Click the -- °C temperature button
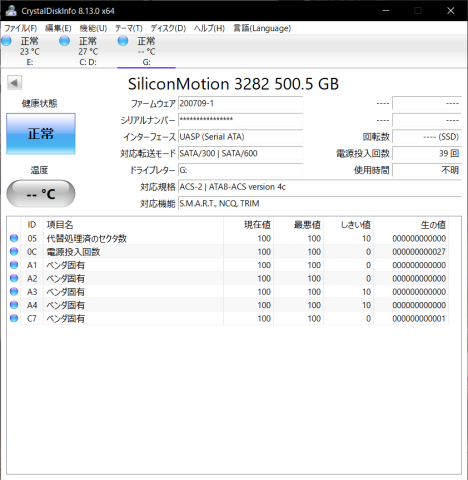This screenshot has height=480, width=468. (x=41, y=194)
